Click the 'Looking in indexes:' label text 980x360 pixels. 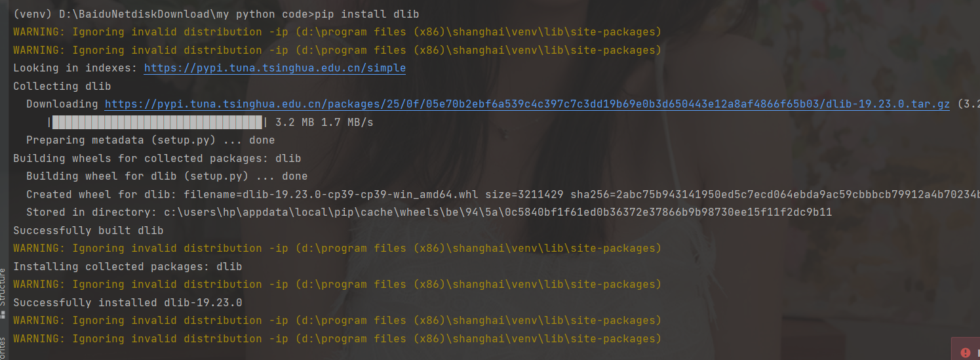point(75,68)
